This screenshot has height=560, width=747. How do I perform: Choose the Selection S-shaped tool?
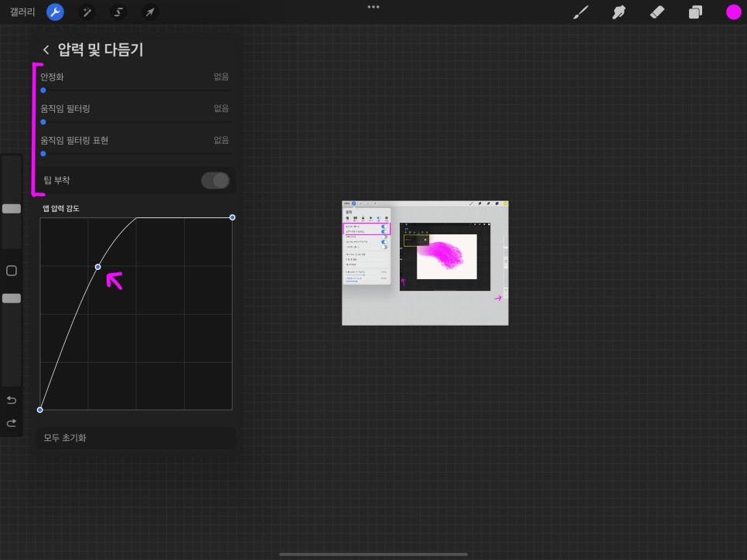click(x=118, y=12)
